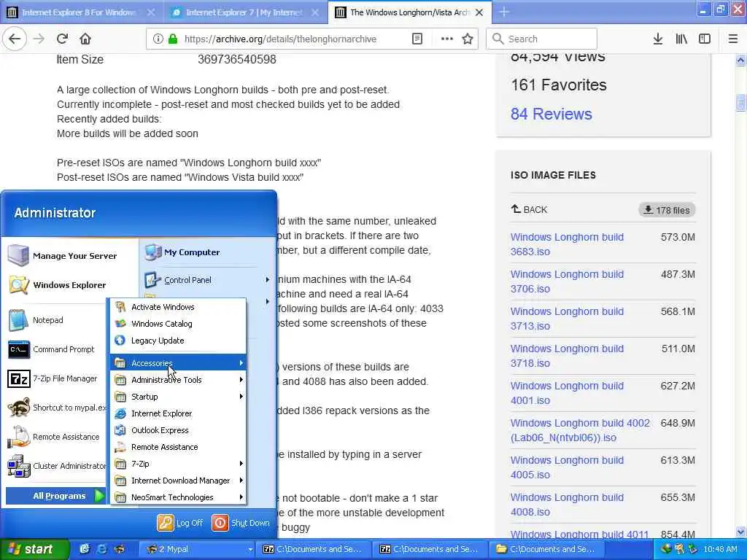
Task: Open the library bookshelf icon
Action: tap(681, 39)
